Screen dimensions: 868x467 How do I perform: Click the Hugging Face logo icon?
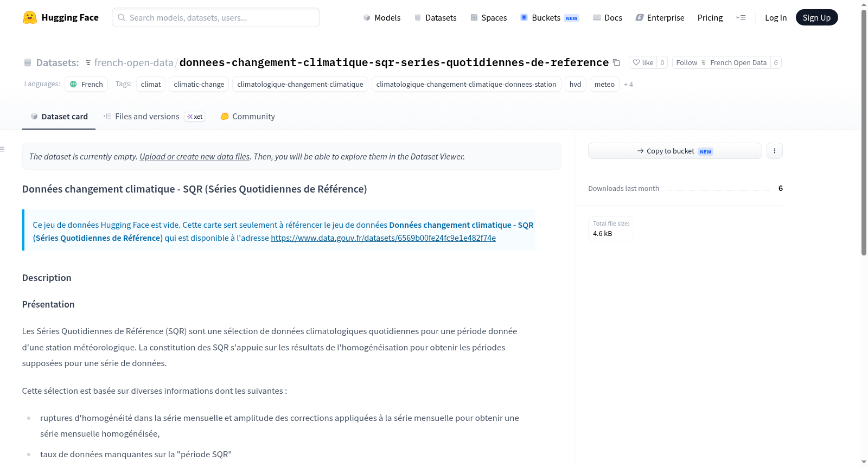[30, 17]
